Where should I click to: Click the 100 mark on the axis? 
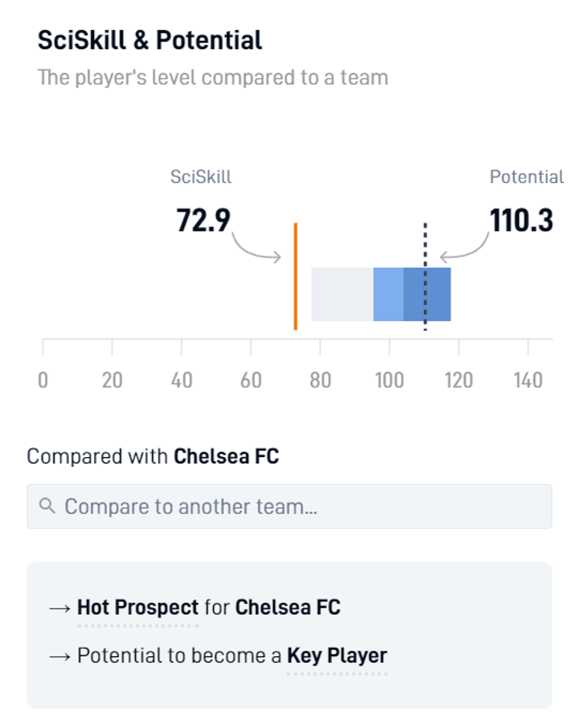(391, 379)
